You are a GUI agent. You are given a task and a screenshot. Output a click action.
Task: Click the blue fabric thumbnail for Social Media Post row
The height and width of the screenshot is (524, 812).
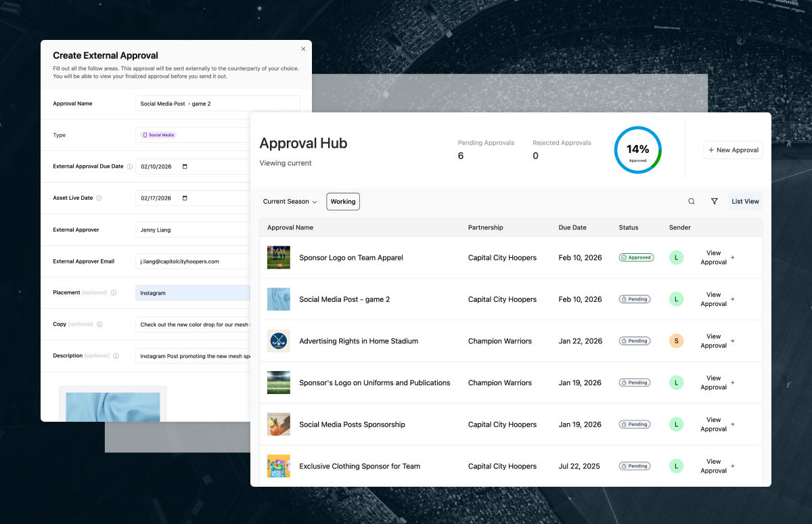click(x=279, y=299)
